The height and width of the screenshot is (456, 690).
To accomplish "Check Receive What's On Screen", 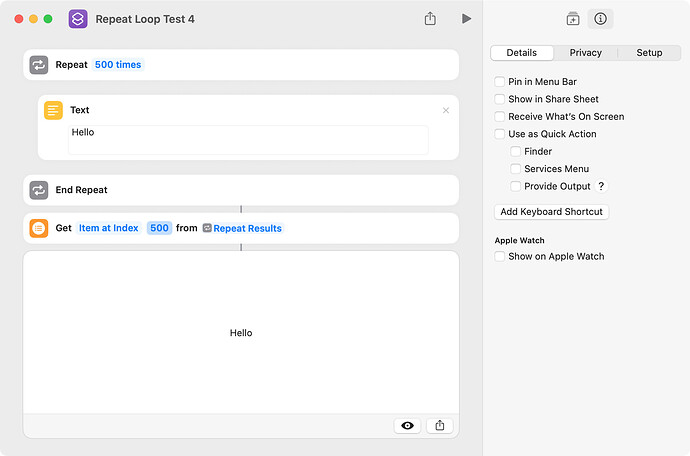I will coord(499,117).
